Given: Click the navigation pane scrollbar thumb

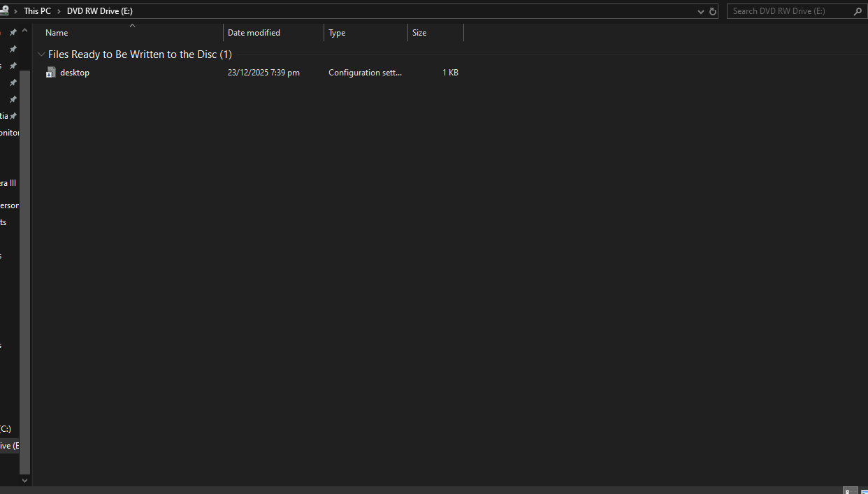Looking at the screenshot, I should (x=25, y=273).
